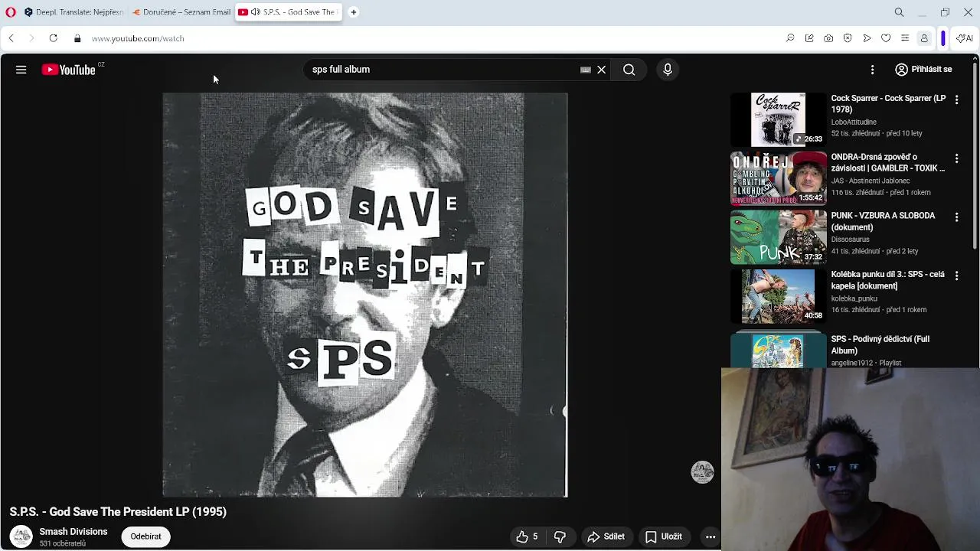This screenshot has width=980, height=551.
Task: Click the JAS - Abstinenti Jablonec channel name
Action: tap(871, 181)
